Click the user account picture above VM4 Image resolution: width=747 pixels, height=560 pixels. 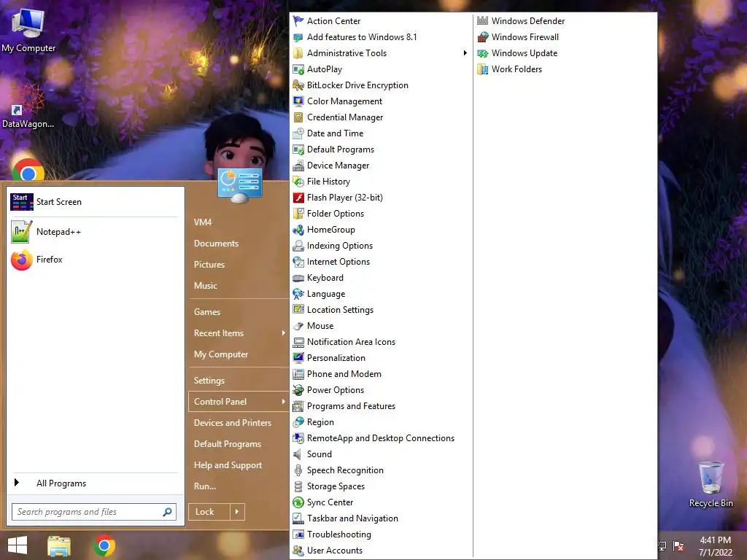(239, 184)
